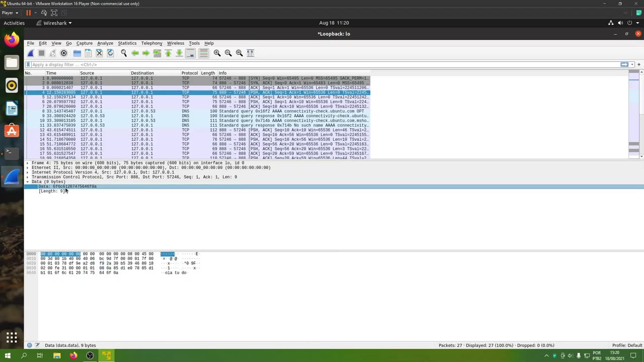Click the display filter input field
The width and height of the screenshot is (644, 362).
[x=322, y=64]
